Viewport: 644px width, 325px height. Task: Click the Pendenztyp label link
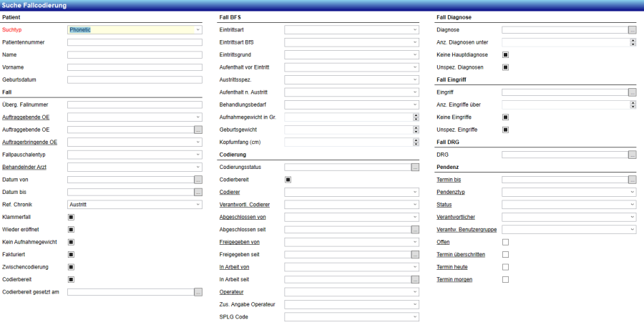[x=451, y=193]
